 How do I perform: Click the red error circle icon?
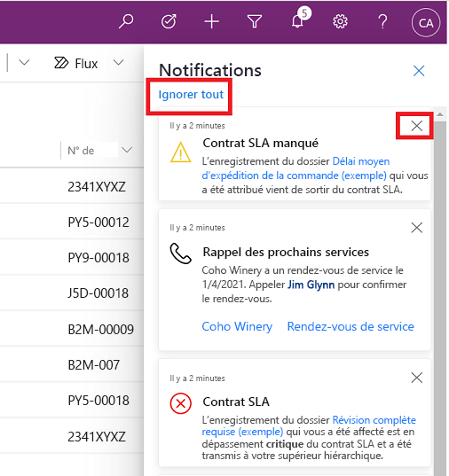click(x=180, y=403)
